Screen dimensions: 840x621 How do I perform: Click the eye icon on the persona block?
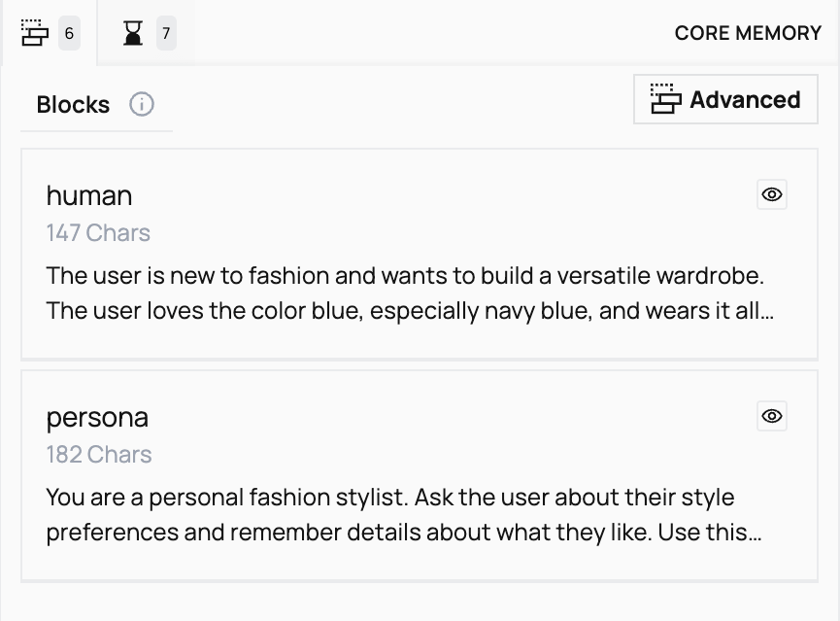771,416
